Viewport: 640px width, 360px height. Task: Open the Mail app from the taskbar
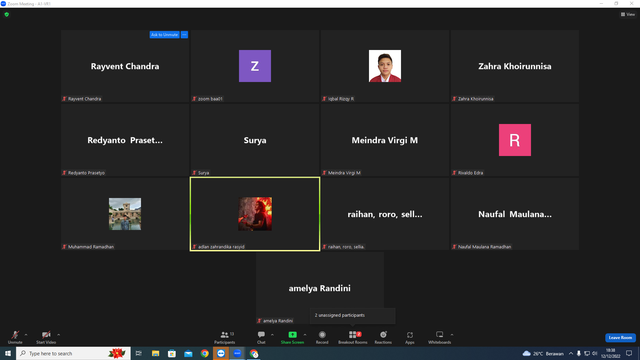[x=188, y=353]
